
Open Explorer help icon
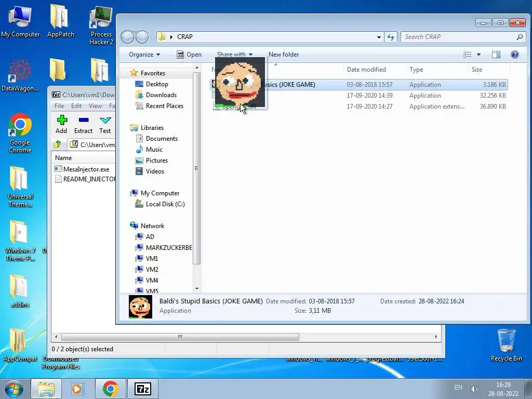[514, 54]
